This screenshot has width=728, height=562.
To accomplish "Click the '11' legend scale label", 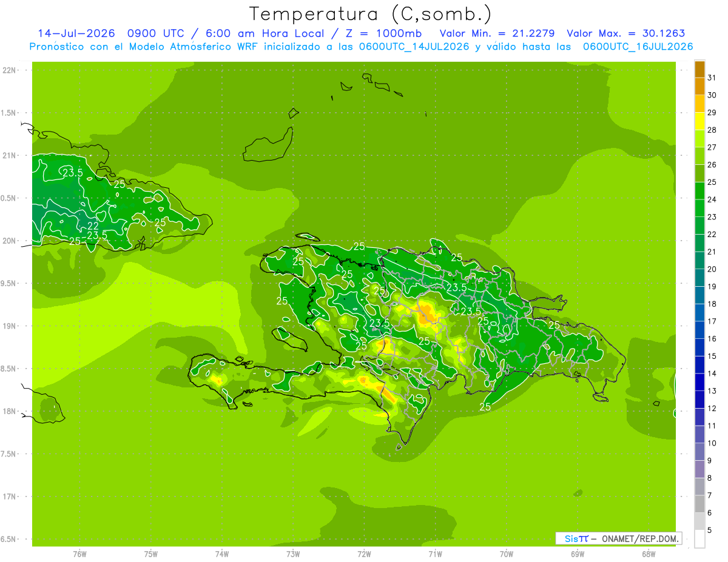I will coord(712,426).
